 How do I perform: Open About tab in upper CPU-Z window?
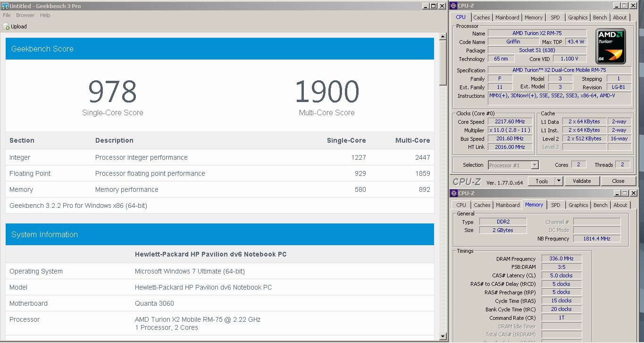(x=620, y=17)
